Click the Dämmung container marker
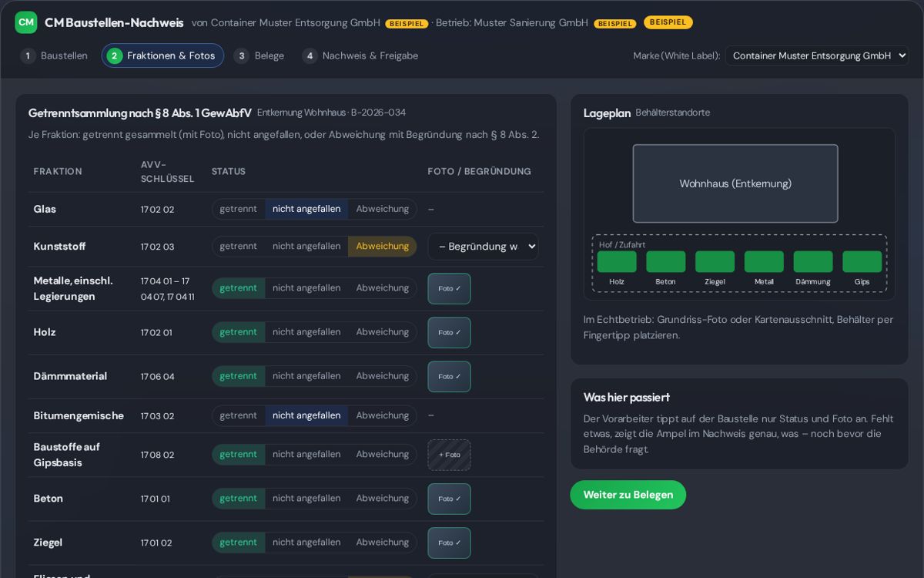Screen dimensions: 924x578 click(813, 261)
